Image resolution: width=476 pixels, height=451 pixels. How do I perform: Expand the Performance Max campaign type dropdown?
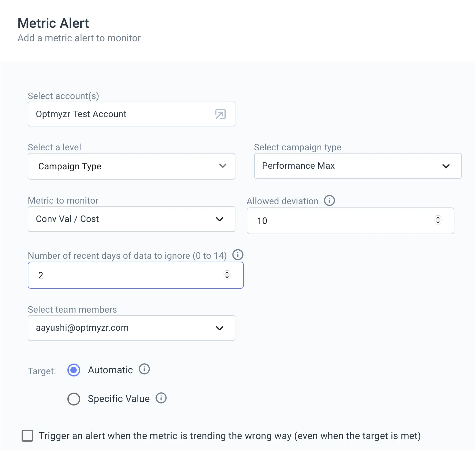pos(358,166)
